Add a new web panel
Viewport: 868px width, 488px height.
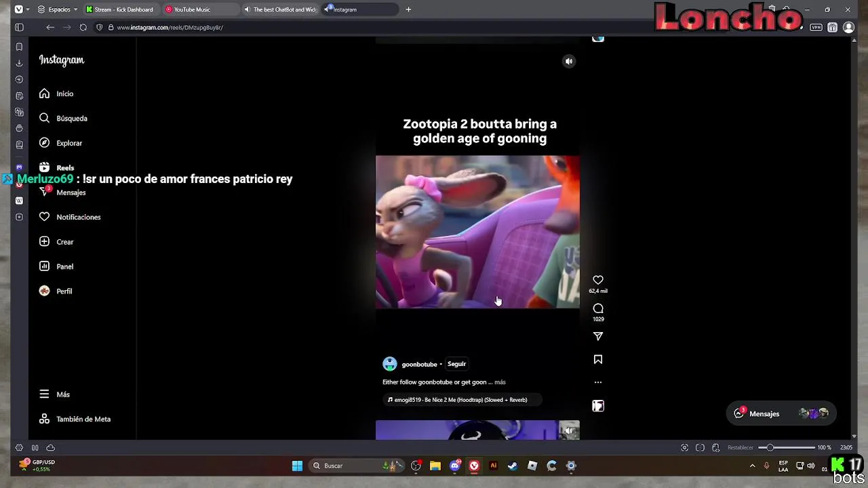pos(19,217)
